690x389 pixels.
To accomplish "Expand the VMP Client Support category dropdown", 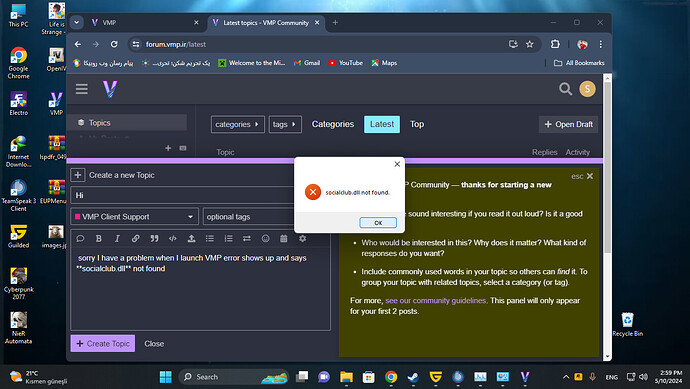I will [x=135, y=217].
